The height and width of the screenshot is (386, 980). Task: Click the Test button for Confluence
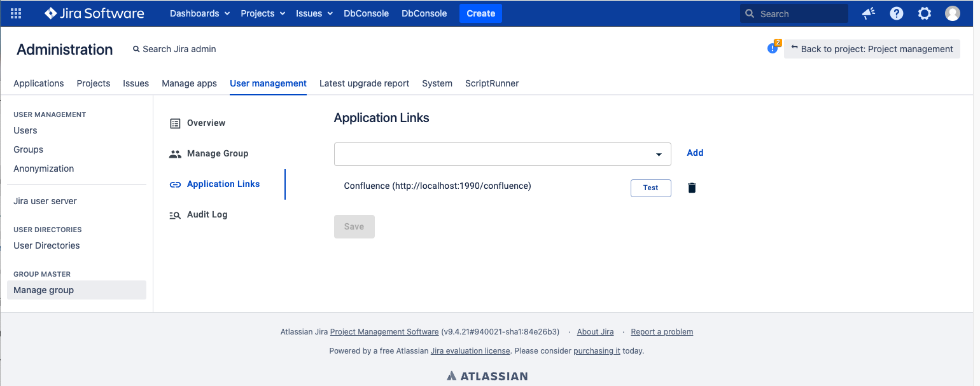click(x=650, y=188)
